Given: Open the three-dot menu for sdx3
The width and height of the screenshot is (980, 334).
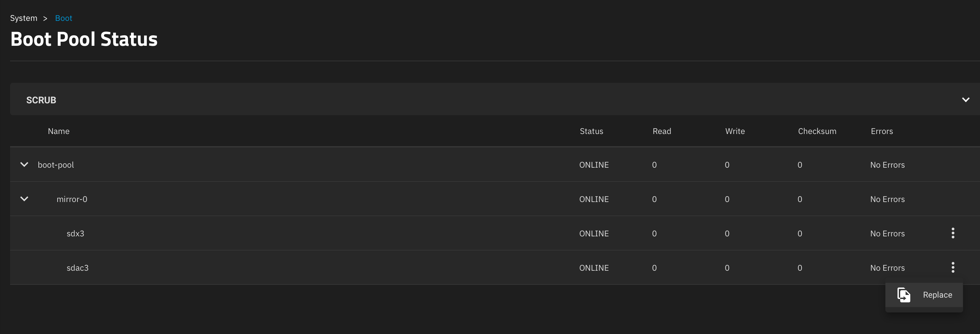Looking at the screenshot, I should [953, 233].
